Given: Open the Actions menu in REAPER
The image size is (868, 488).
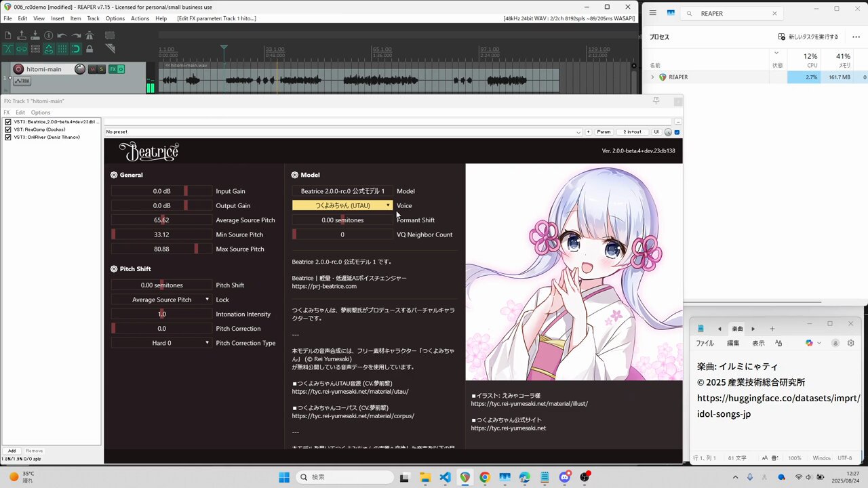Looking at the screenshot, I should click(140, 18).
